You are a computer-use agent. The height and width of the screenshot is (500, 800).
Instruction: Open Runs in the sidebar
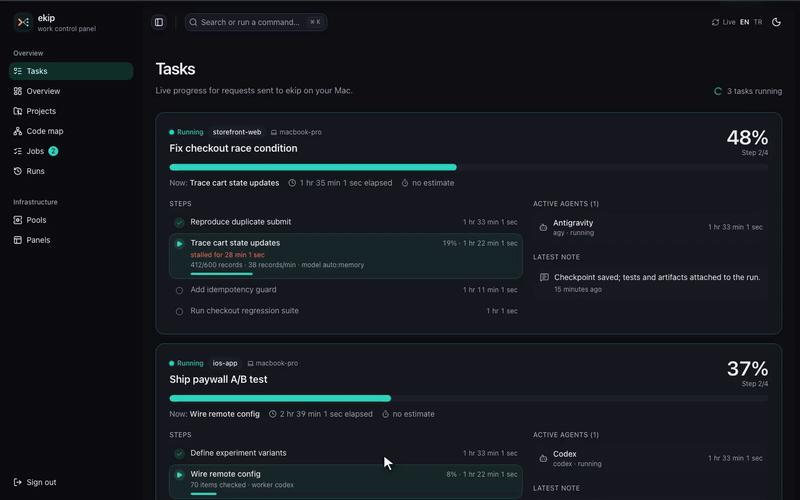click(71, 171)
